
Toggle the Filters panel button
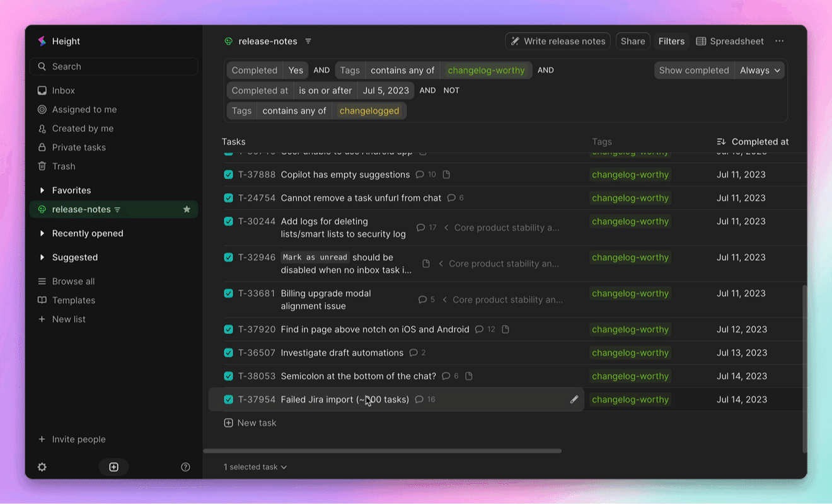point(671,41)
